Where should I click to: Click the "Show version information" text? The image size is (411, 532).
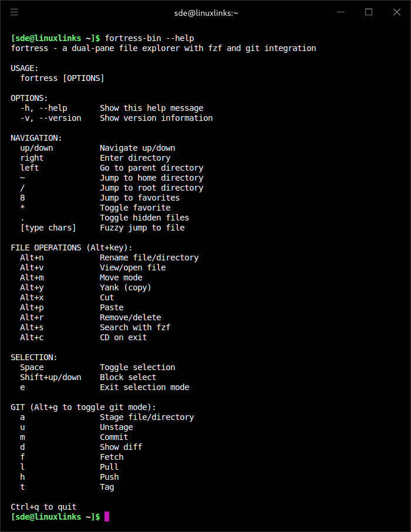pyautogui.click(x=156, y=118)
